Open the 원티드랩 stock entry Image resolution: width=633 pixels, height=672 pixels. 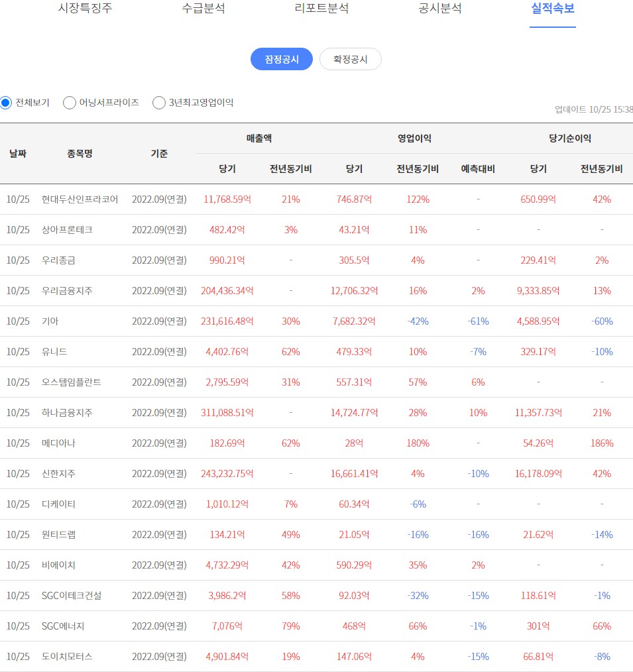pyautogui.click(x=58, y=534)
